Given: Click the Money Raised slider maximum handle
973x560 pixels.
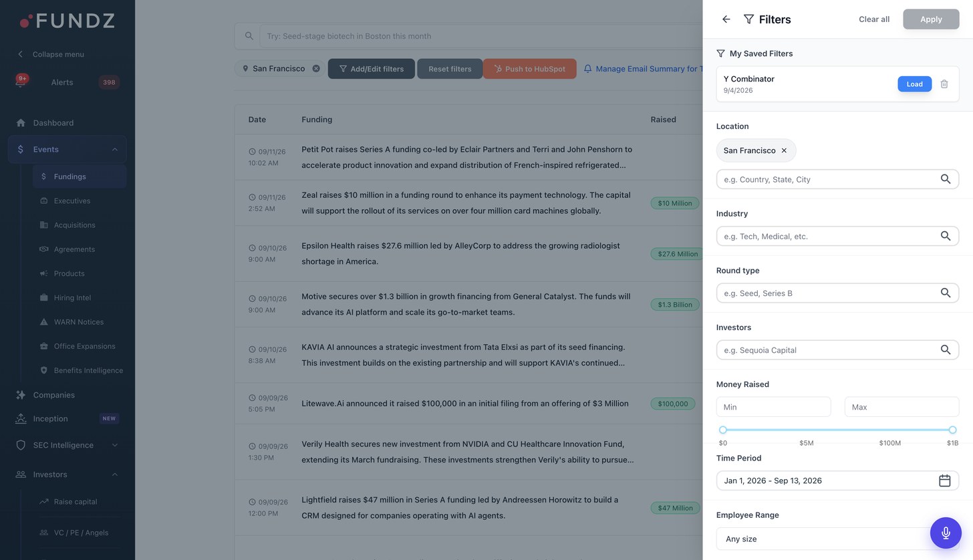Looking at the screenshot, I should [952, 430].
